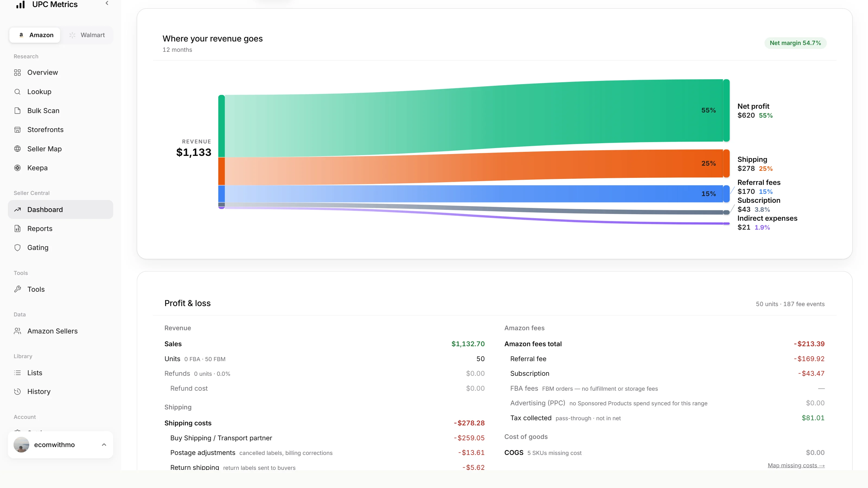
Task: Click the Gating shield icon
Action: point(18,248)
